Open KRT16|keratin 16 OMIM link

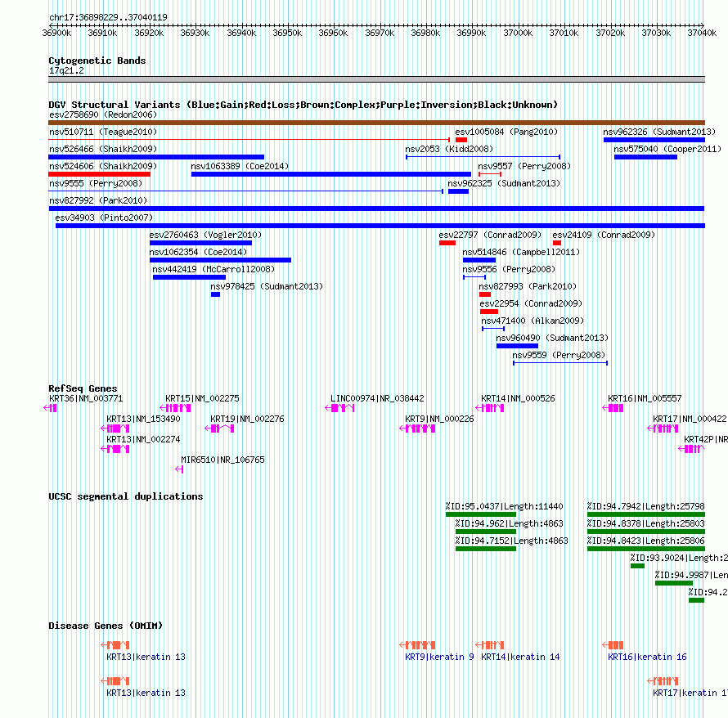tap(647, 657)
